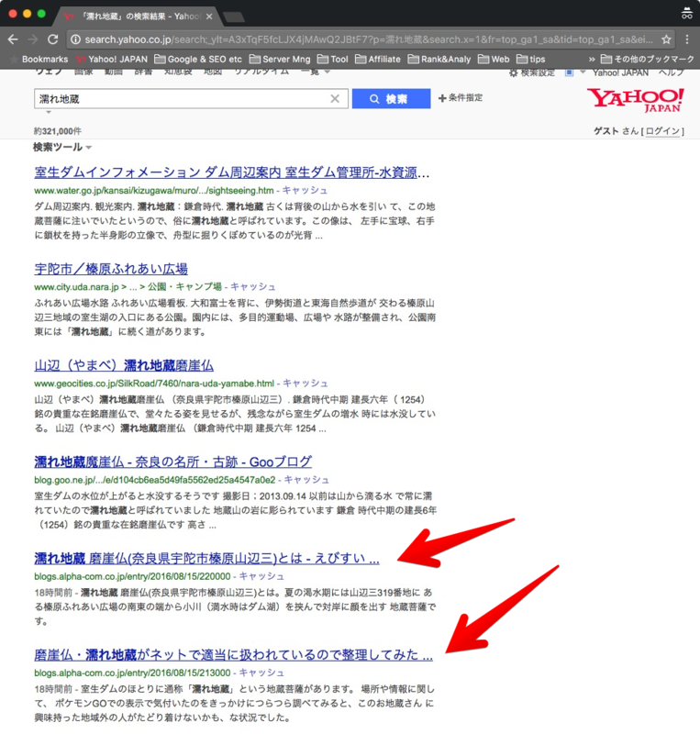Open 濡れ地蔵 磨崖仏(奈良県宇陀市榛原山辺三)とは result
The image size is (700, 734).
[x=206, y=559]
